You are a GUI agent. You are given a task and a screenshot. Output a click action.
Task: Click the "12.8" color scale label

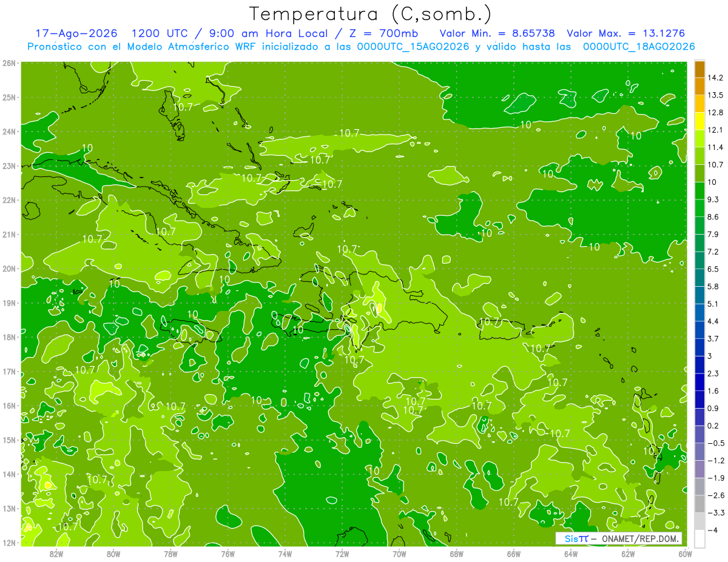coord(715,112)
